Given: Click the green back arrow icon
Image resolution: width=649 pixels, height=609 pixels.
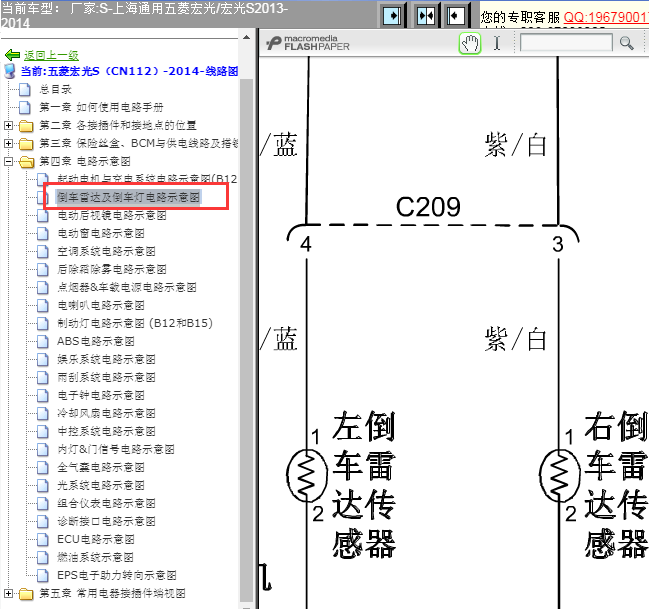Looking at the screenshot, I should tap(12, 55).
